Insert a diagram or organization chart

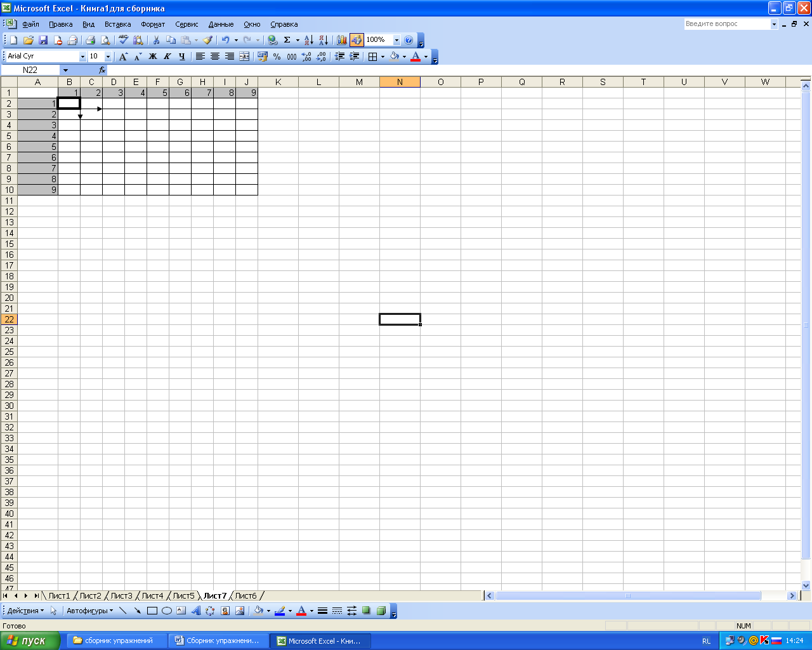pyautogui.click(x=210, y=611)
